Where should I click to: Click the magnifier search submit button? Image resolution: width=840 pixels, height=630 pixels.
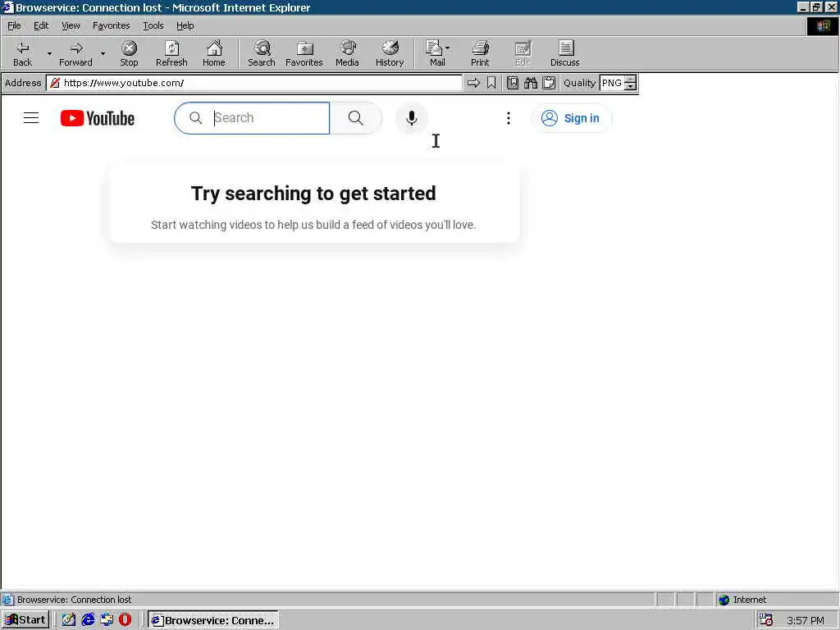click(356, 118)
